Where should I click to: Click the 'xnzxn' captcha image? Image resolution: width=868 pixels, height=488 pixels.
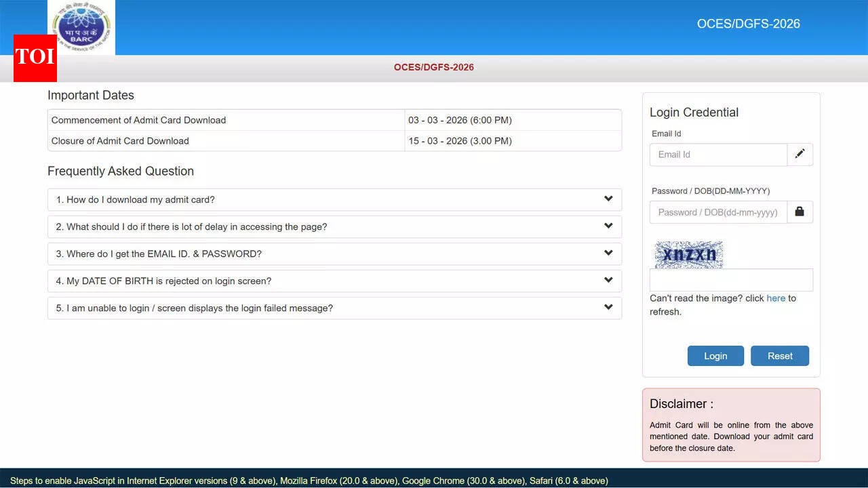click(x=689, y=255)
